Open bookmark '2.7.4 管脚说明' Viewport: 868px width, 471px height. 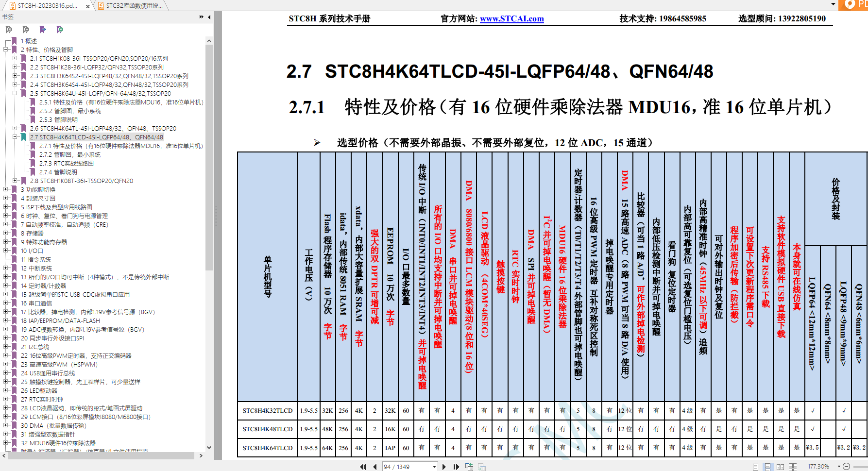pos(58,172)
